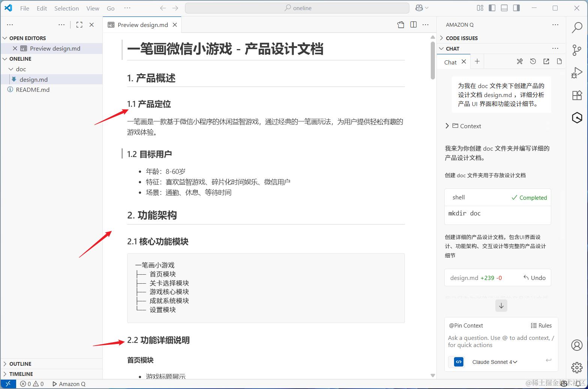The width and height of the screenshot is (588, 389).
Task: Click the Copilot icon in title bar
Action: [420, 8]
